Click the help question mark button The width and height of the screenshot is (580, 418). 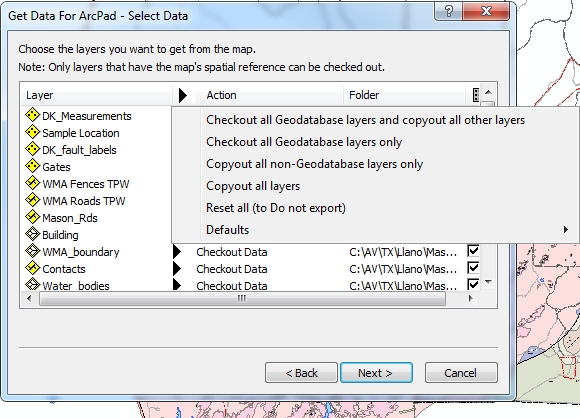pyautogui.click(x=448, y=11)
